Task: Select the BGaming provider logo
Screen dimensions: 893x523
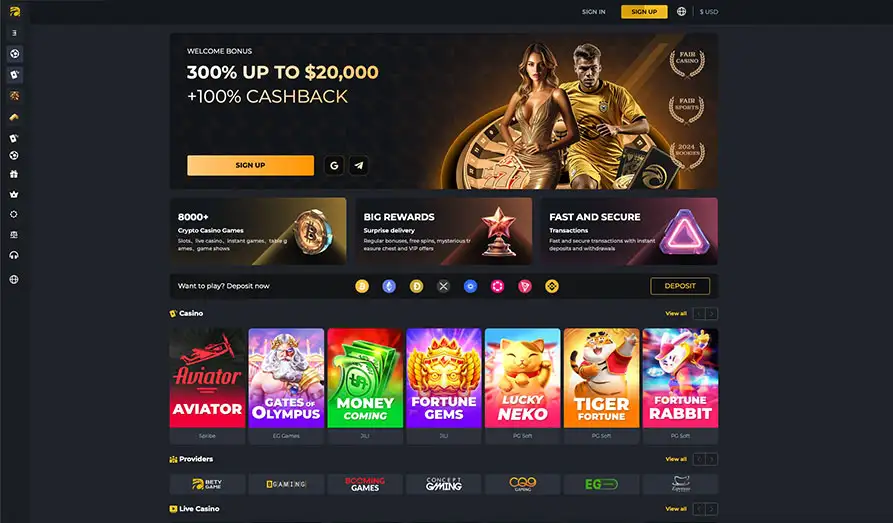Action: [x=286, y=484]
